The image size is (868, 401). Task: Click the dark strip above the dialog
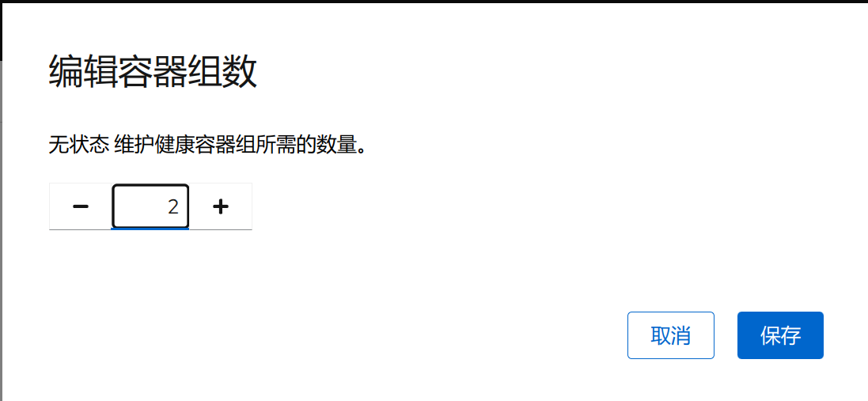(434, 1)
